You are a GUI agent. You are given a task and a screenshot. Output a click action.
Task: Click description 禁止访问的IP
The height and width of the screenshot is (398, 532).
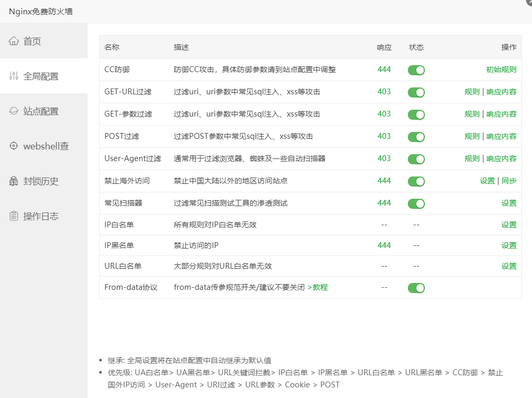tap(196, 245)
